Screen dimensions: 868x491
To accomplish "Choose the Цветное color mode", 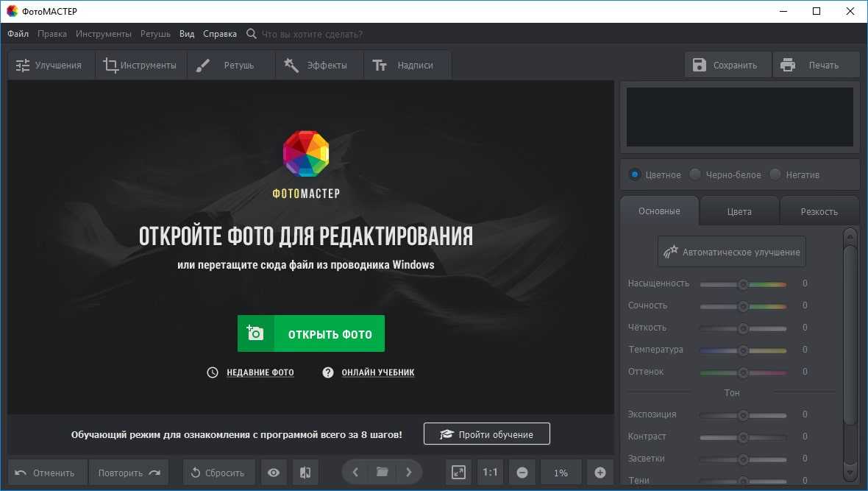I will (634, 174).
